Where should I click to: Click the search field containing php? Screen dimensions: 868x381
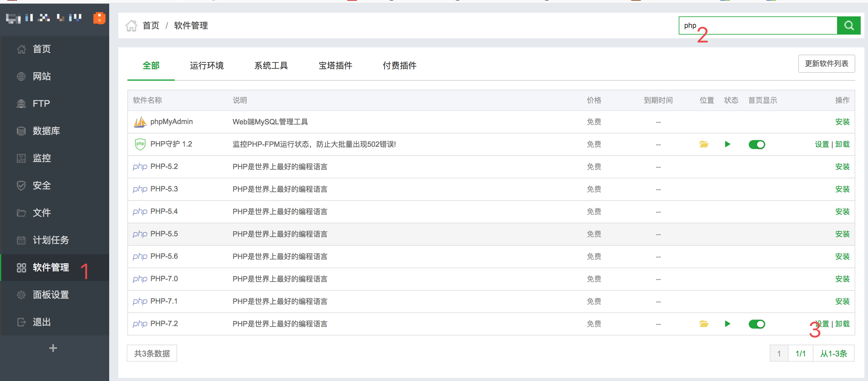(x=758, y=25)
